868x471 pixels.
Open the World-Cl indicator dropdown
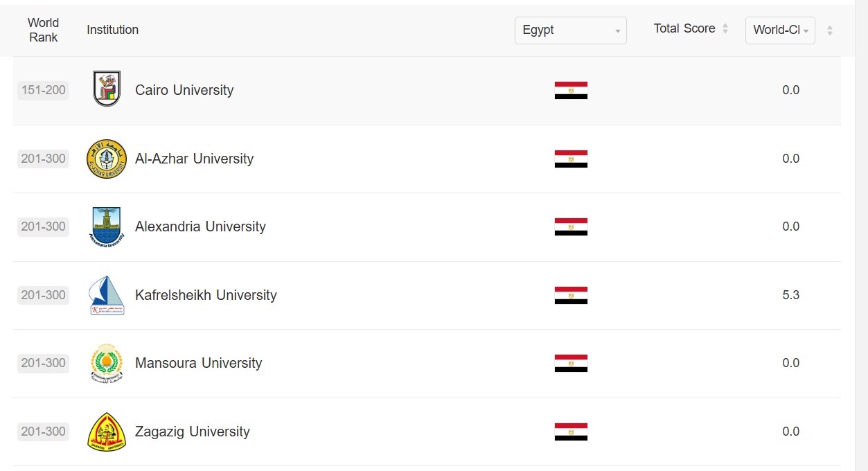(779, 30)
